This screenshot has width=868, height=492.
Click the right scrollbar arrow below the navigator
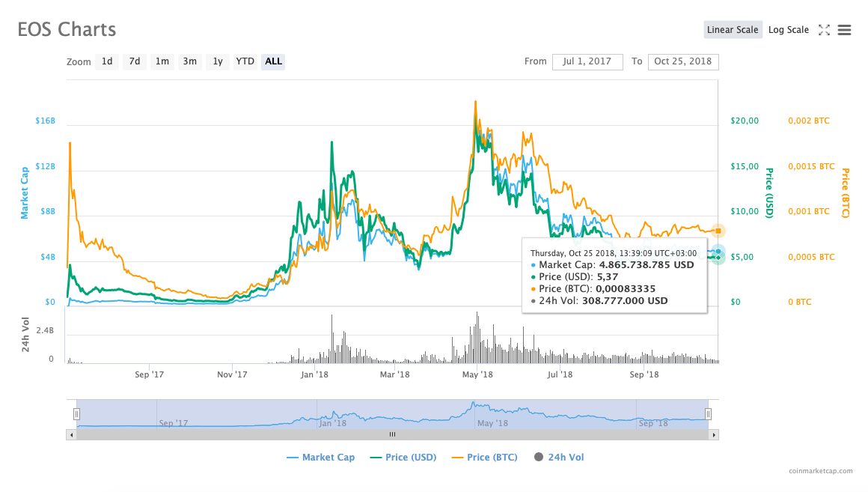pyautogui.click(x=713, y=434)
